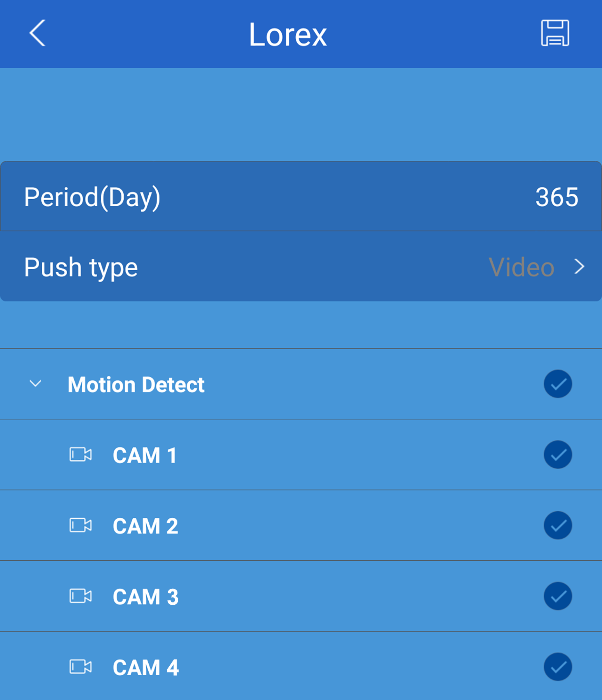Viewport: 602px width, 700px height.
Task: Select the Motion Detect label
Action: pyautogui.click(x=136, y=385)
